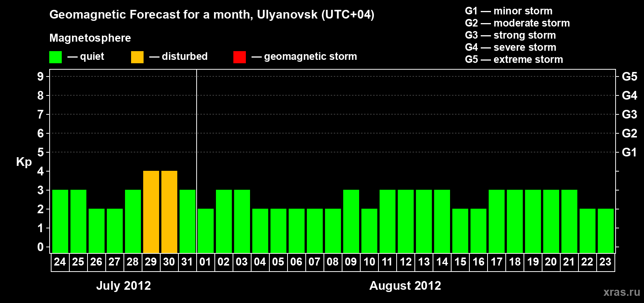Click the G1 label on right axis

pyautogui.click(x=629, y=152)
